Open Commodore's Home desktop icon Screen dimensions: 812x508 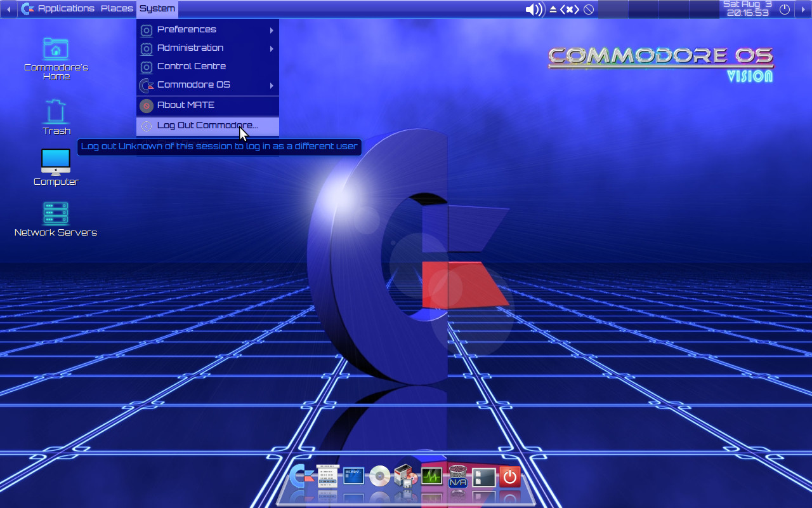click(55, 48)
